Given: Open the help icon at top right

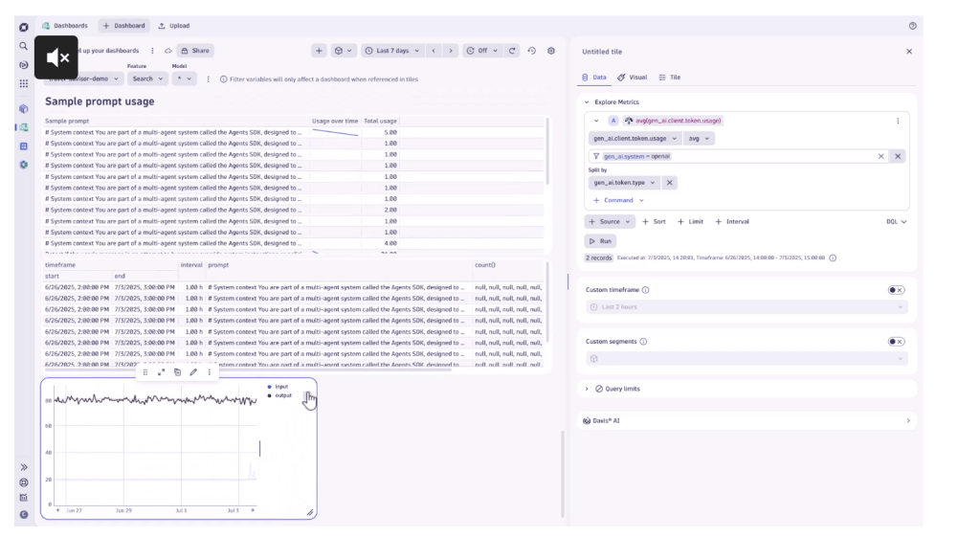Looking at the screenshot, I should pyautogui.click(x=912, y=26).
